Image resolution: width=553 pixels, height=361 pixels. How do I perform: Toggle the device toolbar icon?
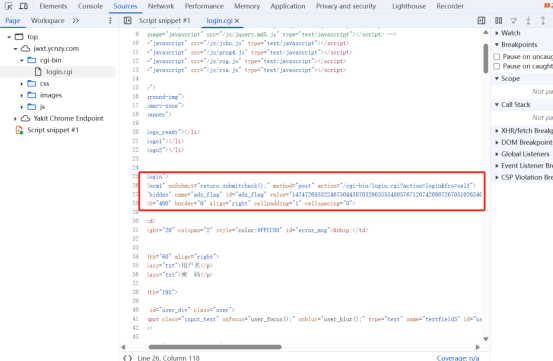(23, 6)
